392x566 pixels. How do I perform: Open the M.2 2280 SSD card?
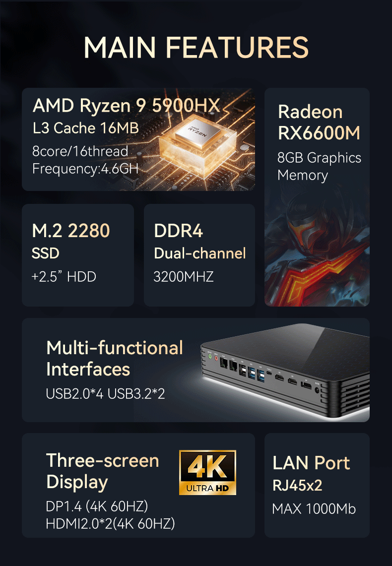pyautogui.click(x=77, y=255)
